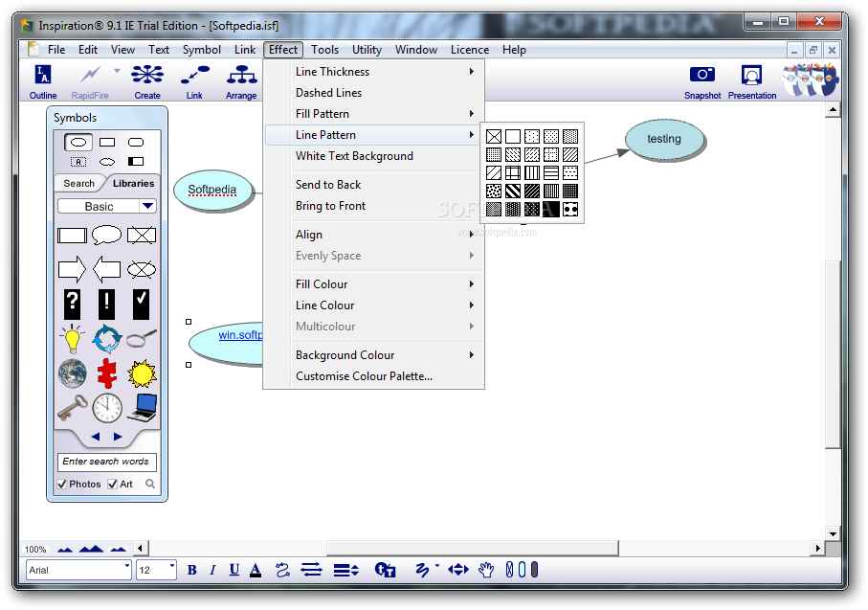The height and width of the screenshot is (610, 868).
Task: Click in the Enter search words field
Action: pyautogui.click(x=107, y=462)
